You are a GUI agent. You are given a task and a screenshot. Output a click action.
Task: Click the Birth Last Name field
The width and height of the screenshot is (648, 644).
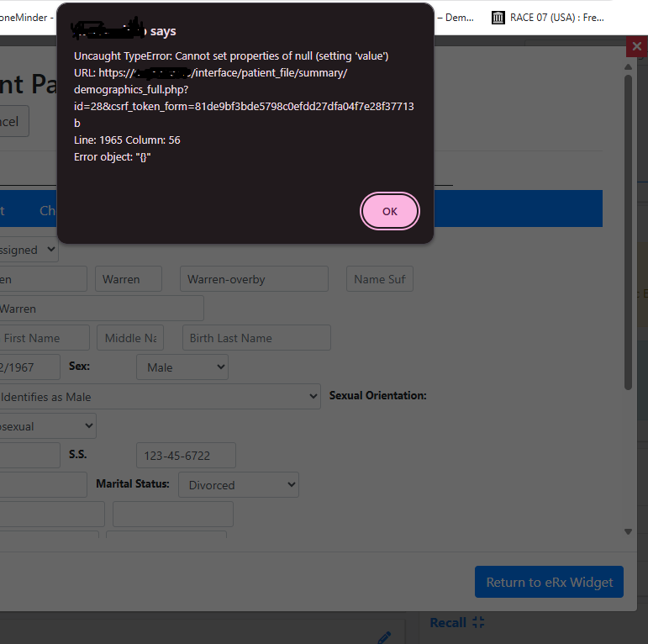coord(256,338)
